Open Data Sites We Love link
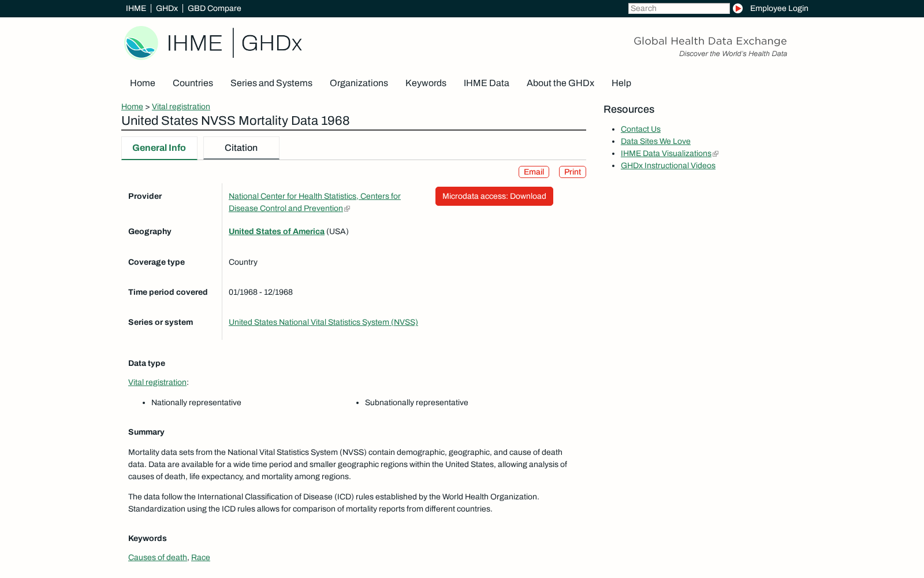This screenshot has height=578, width=924. click(x=655, y=141)
